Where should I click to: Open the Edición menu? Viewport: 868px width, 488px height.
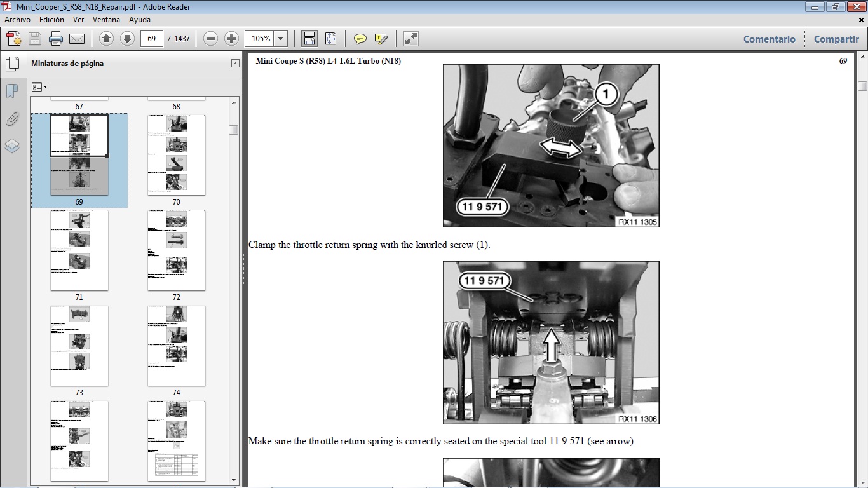click(x=51, y=20)
